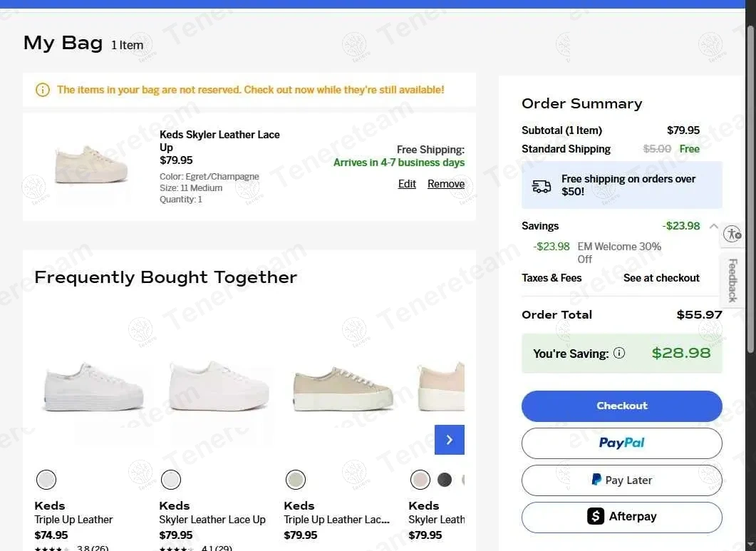The width and height of the screenshot is (756, 551).
Task: Open the You're Saving info icon
Action: tap(619, 353)
